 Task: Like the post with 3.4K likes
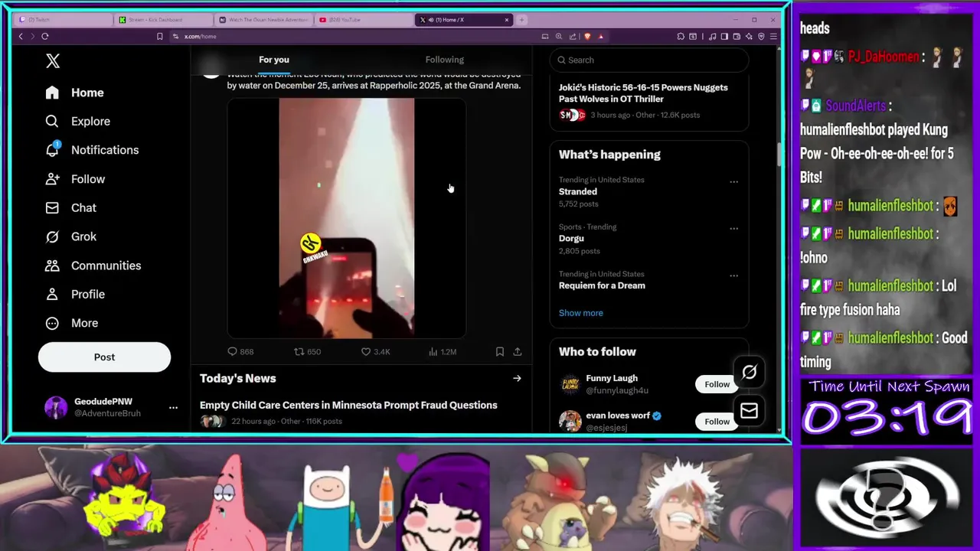pos(375,352)
